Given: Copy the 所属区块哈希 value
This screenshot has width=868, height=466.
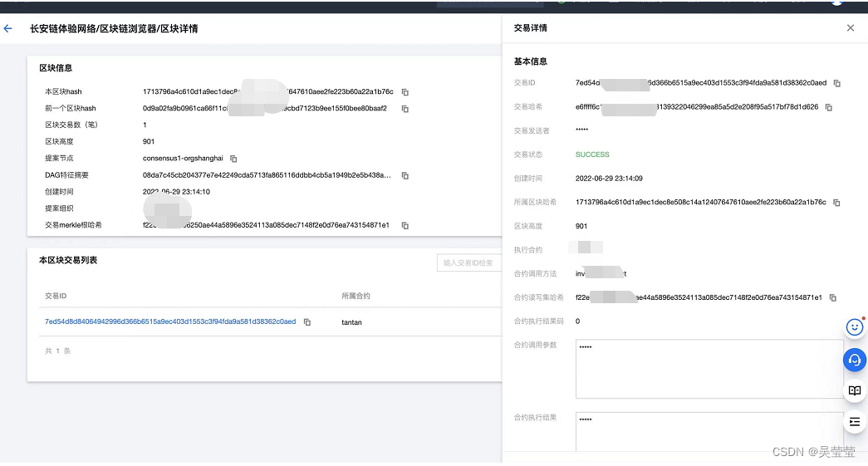Looking at the screenshot, I should point(836,203).
